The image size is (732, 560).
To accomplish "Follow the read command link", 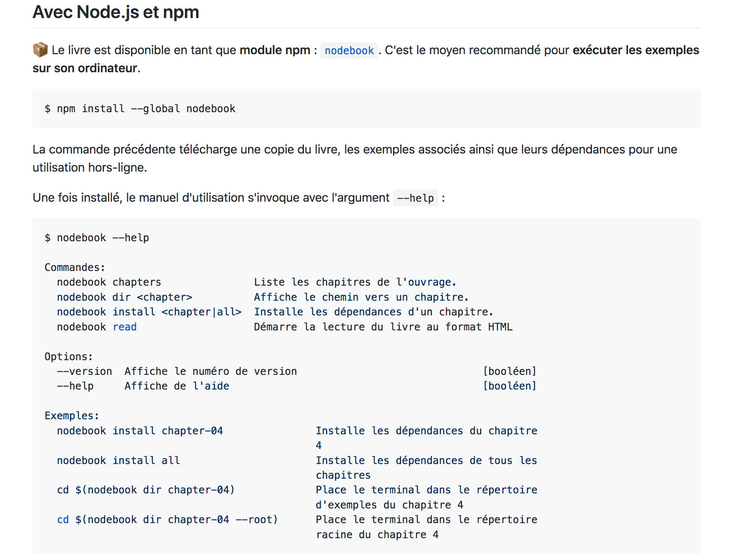I will pos(124,327).
